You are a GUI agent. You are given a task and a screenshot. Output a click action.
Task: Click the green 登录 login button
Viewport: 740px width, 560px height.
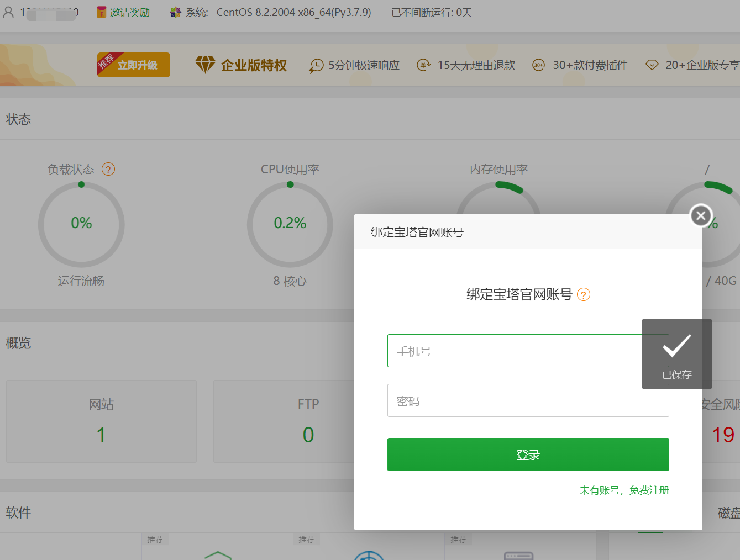(x=528, y=455)
